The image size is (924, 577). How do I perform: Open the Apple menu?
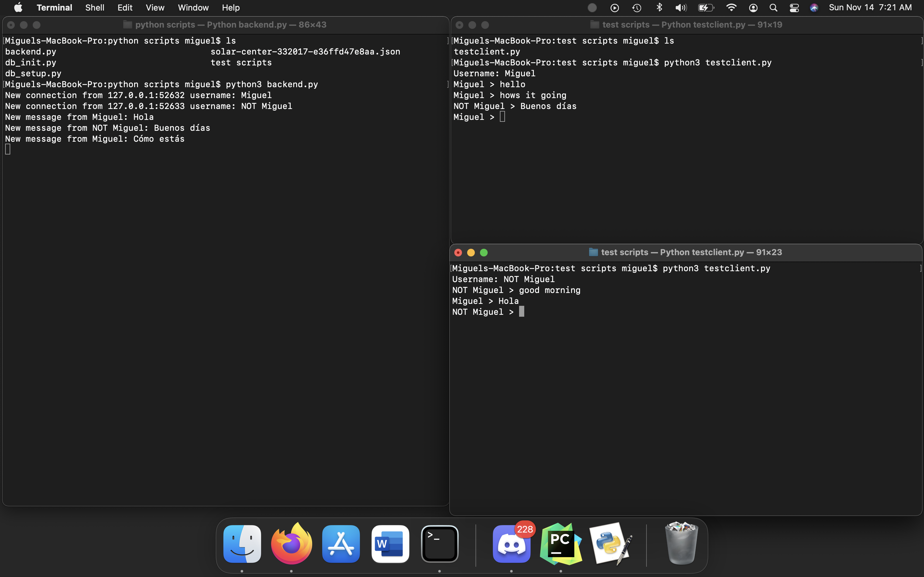tap(18, 8)
